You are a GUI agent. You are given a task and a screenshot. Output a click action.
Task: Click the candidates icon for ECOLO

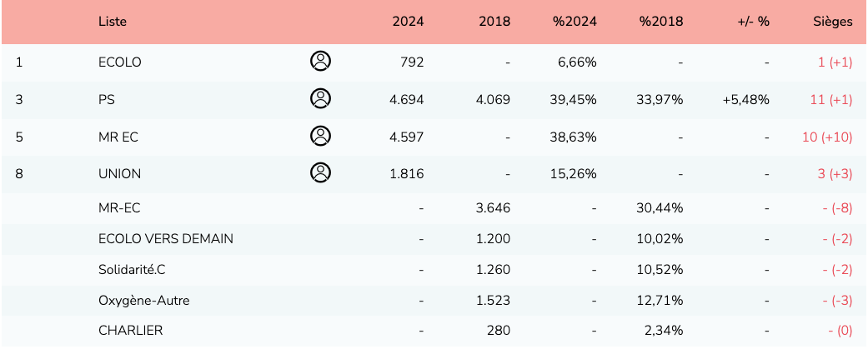click(x=320, y=61)
